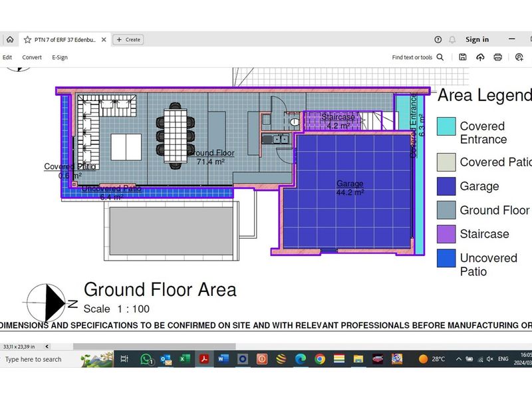Save the document with the floppy disk icon
Screen dimensions: 532x399
pos(463,58)
